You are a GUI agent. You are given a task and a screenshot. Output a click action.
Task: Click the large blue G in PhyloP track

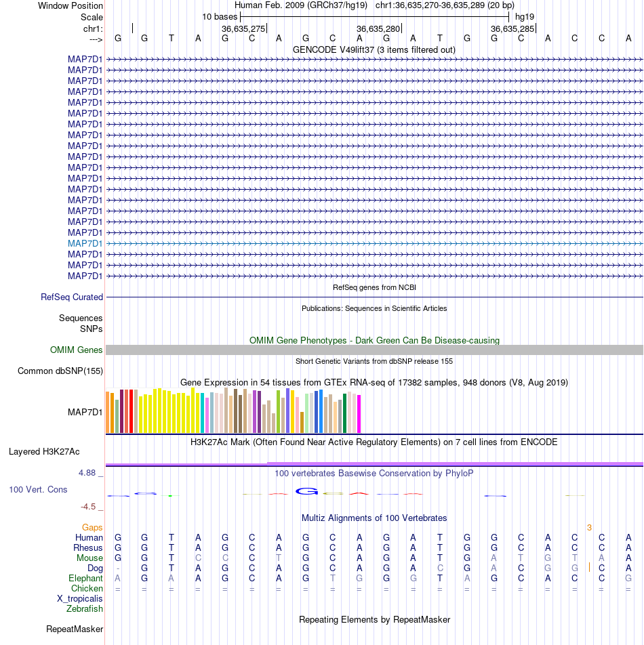coord(306,491)
